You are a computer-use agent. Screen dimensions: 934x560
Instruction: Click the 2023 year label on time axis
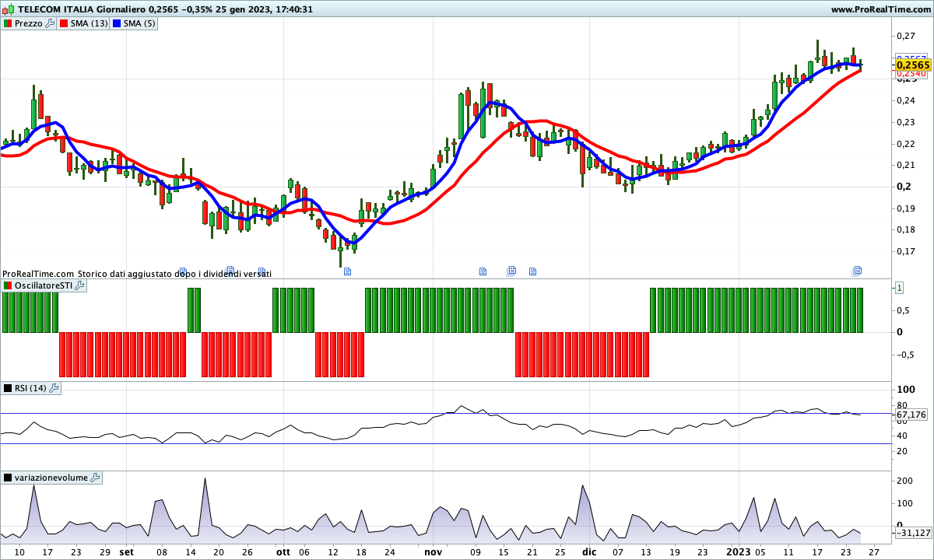(739, 552)
